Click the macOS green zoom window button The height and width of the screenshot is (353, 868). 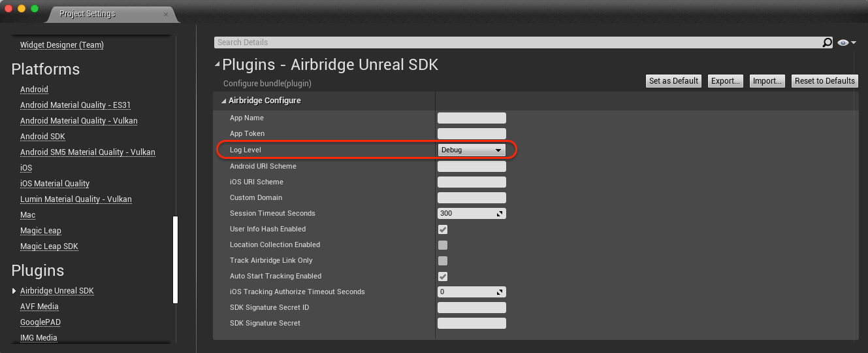click(35, 9)
